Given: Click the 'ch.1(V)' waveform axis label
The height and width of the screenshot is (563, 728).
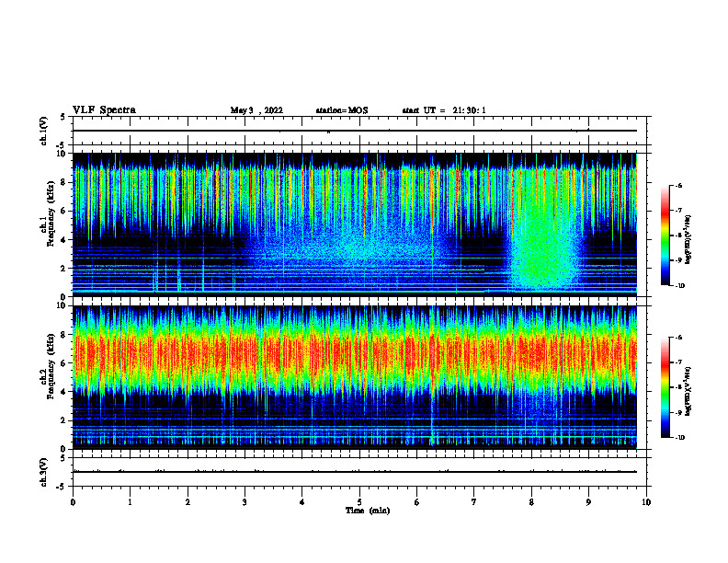Looking at the screenshot, I should point(44,131).
